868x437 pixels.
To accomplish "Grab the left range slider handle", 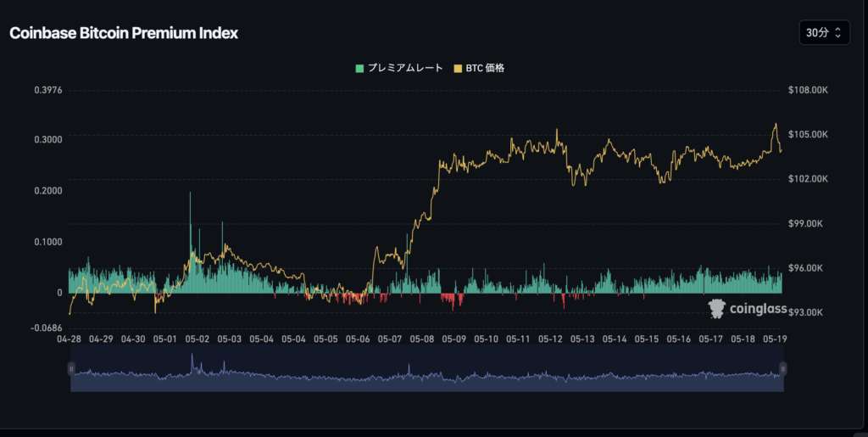I will coord(71,369).
